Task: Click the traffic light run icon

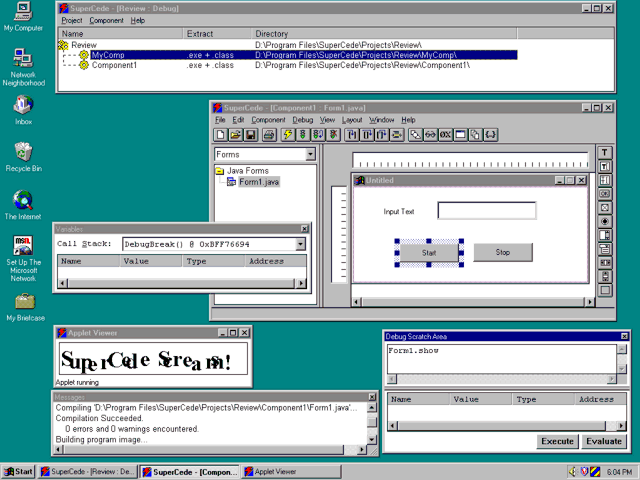Action: (302, 135)
